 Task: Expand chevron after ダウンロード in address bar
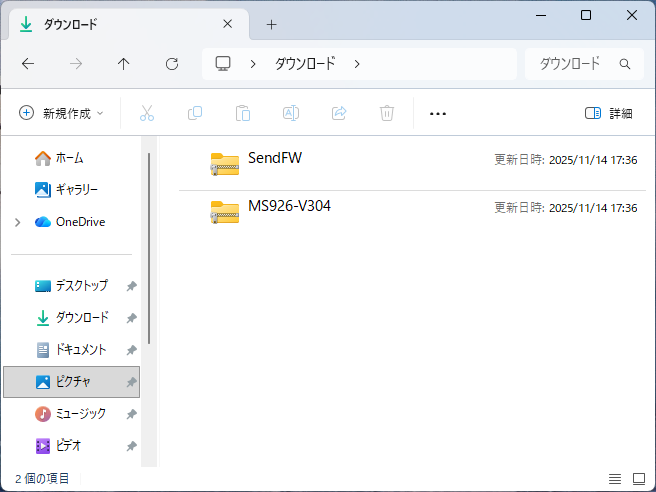[357, 64]
